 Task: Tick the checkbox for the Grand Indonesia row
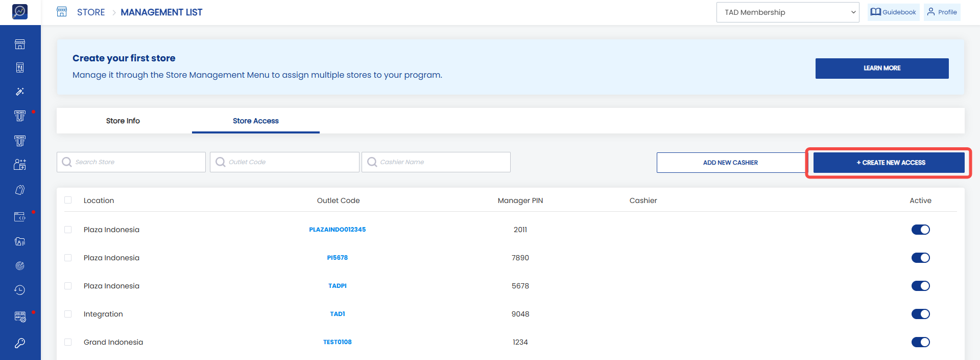[x=68, y=342]
